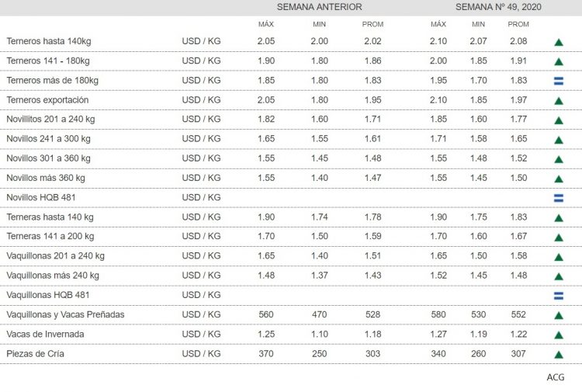Click the Vaquillonas más 240 kg label
This screenshot has height=392, width=582.
pyautogui.click(x=53, y=276)
